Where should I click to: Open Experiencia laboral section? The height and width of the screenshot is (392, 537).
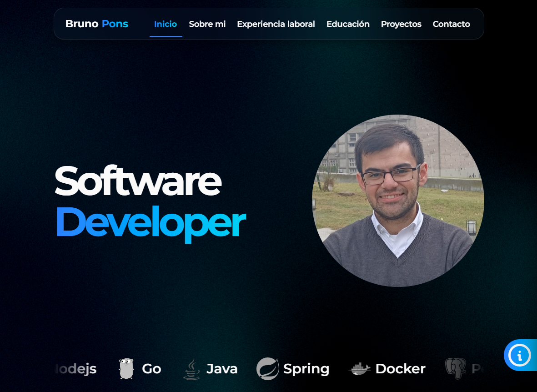276,24
